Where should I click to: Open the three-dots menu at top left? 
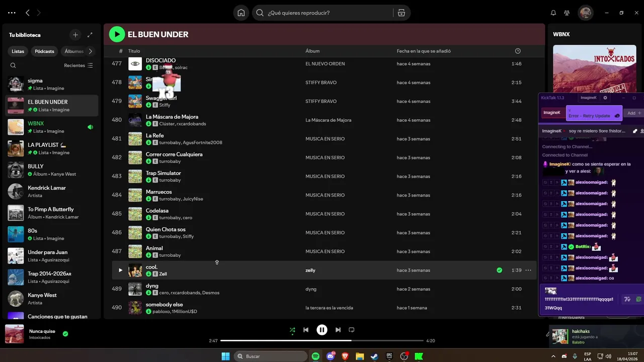(12, 13)
